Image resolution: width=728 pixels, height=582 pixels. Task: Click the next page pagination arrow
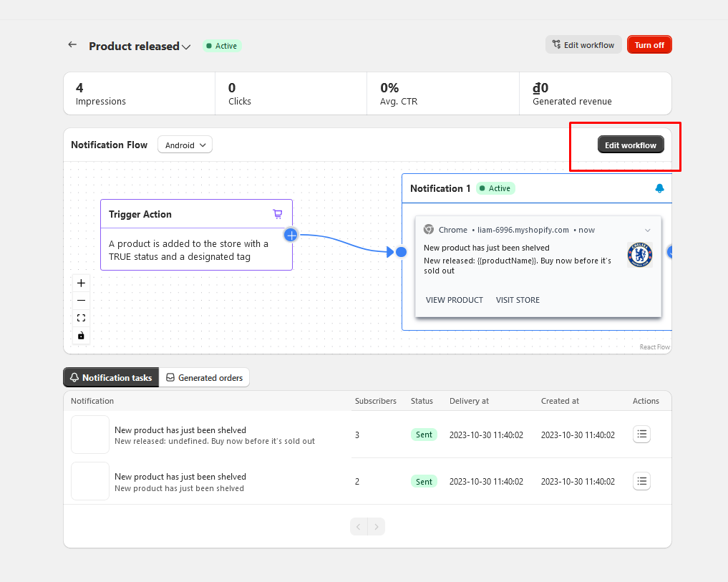(377, 527)
